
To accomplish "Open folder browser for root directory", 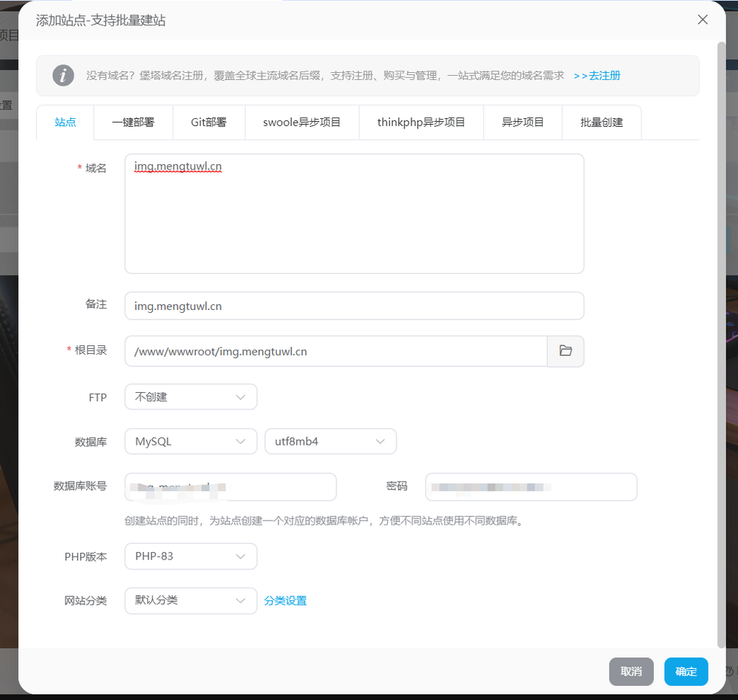I will click(565, 350).
